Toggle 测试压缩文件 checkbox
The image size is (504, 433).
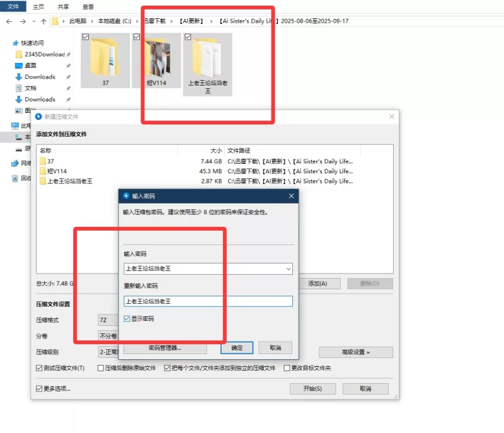pyautogui.click(x=40, y=368)
